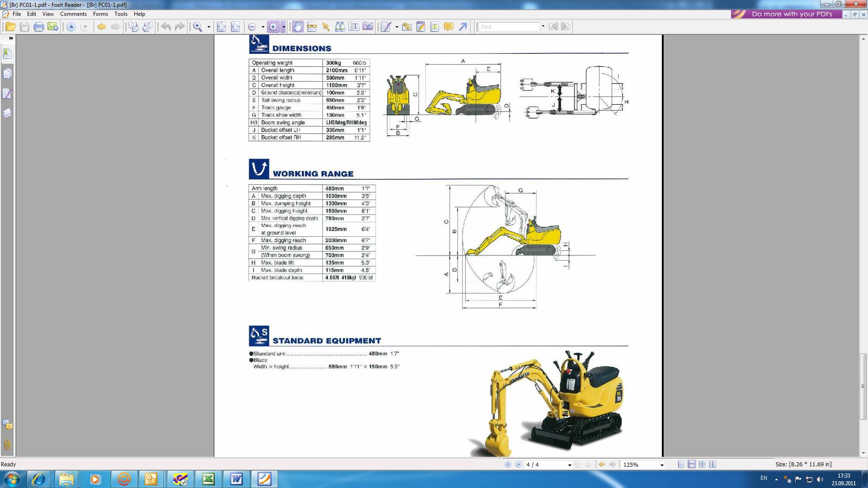The image size is (868, 488).
Task: Open the Attachments paperclip panel
Action: click(7, 445)
